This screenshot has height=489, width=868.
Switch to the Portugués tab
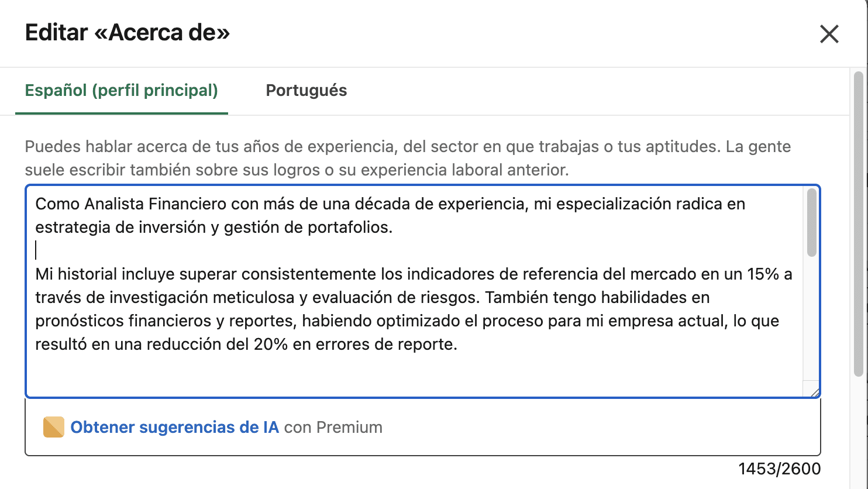pyautogui.click(x=306, y=91)
